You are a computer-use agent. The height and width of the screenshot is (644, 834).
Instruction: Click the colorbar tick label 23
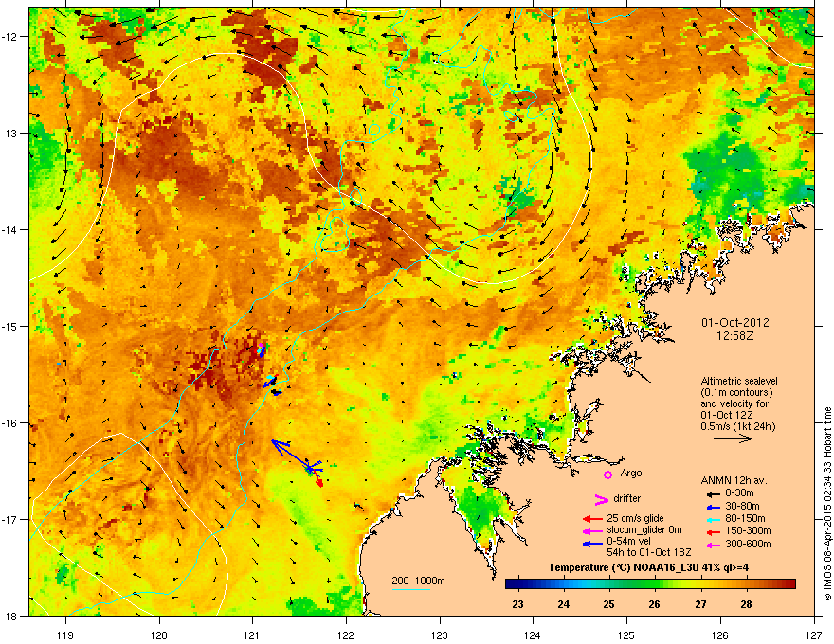tap(518, 604)
